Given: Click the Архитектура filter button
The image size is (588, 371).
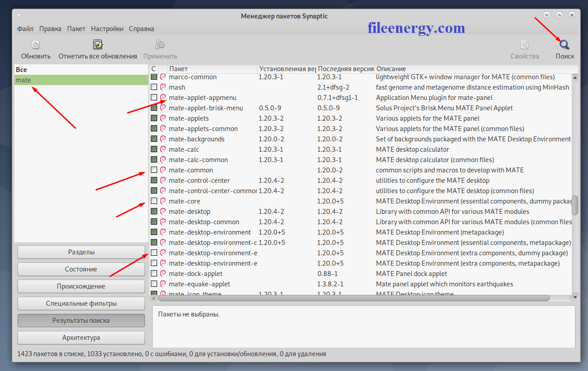Looking at the screenshot, I should click(x=81, y=338).
